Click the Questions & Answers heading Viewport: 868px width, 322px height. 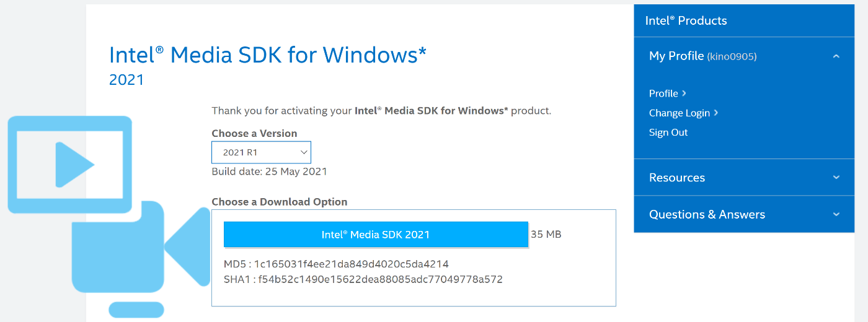click(707, 214)
